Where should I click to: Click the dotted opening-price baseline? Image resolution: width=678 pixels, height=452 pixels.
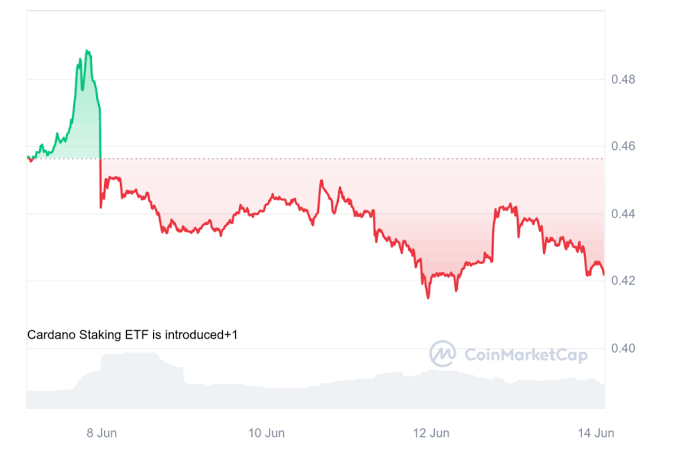point(350,158)
